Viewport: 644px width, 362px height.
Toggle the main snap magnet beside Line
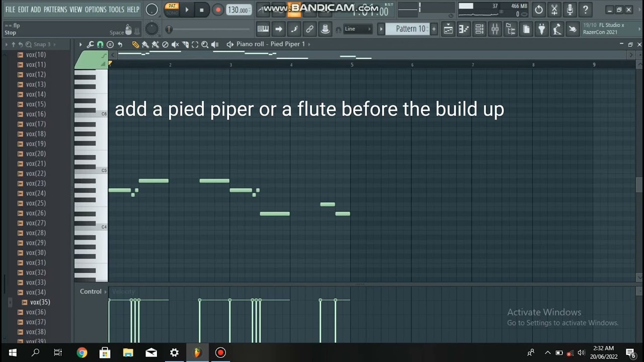pos(338,29)
